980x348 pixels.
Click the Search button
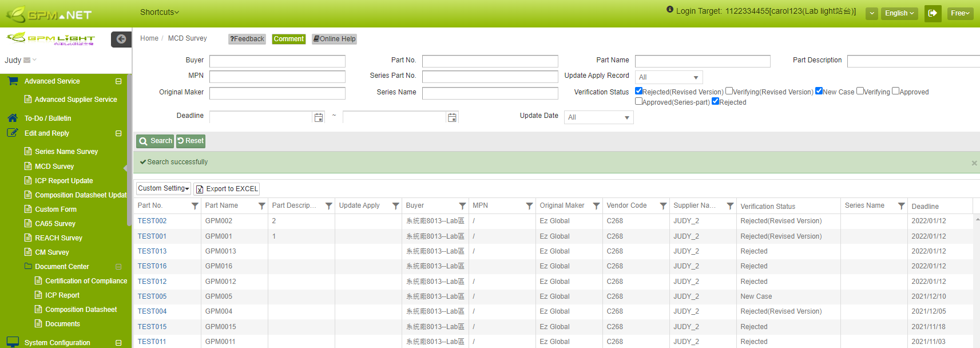tap(155, 141)
